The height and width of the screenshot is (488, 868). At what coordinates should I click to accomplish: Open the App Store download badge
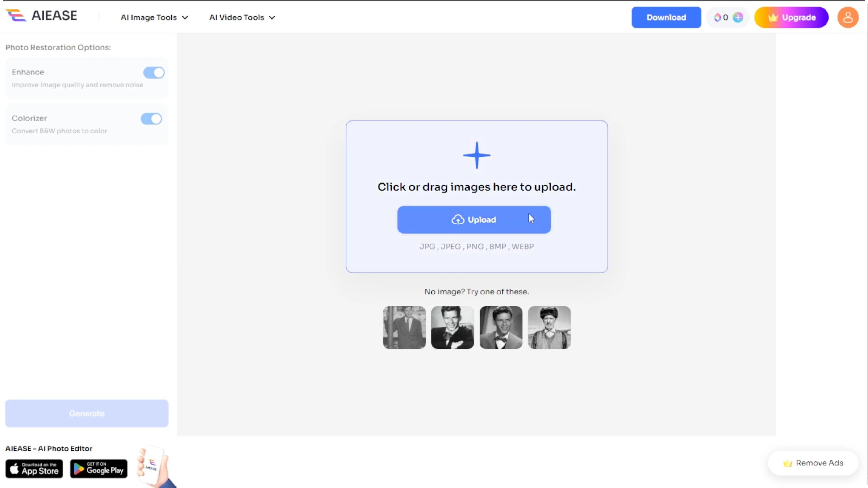34,468
